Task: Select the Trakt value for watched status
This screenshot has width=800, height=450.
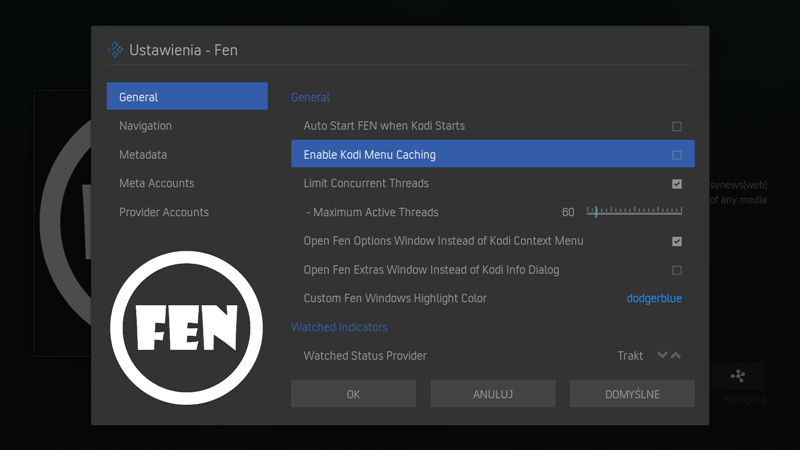Action: 630,356
